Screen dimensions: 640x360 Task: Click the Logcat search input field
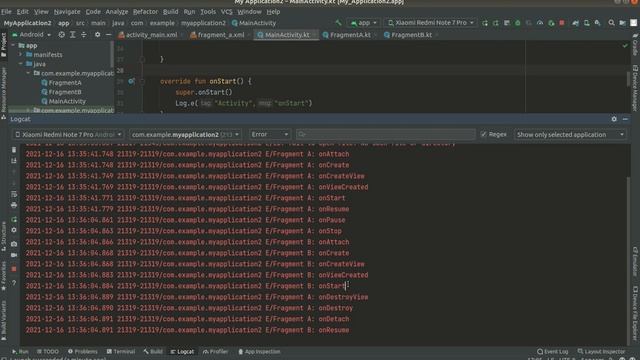point(385,134)
